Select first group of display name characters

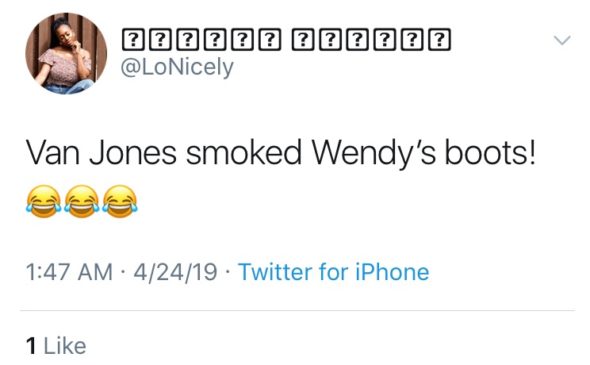(201, 40)
